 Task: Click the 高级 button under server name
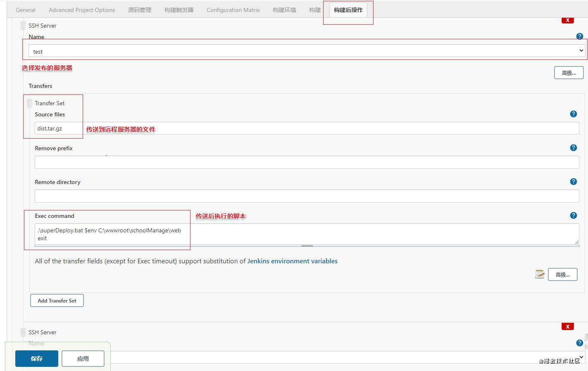tap(569, 73)
